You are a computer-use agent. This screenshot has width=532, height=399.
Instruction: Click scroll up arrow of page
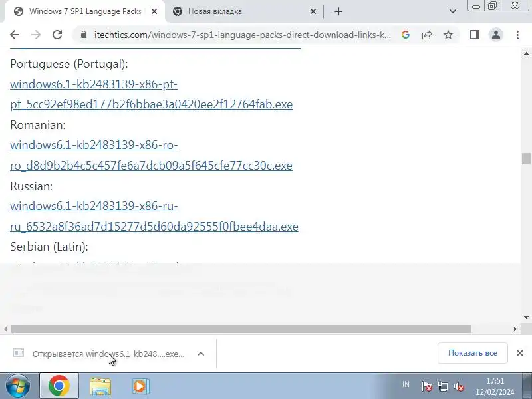[526, 53]
